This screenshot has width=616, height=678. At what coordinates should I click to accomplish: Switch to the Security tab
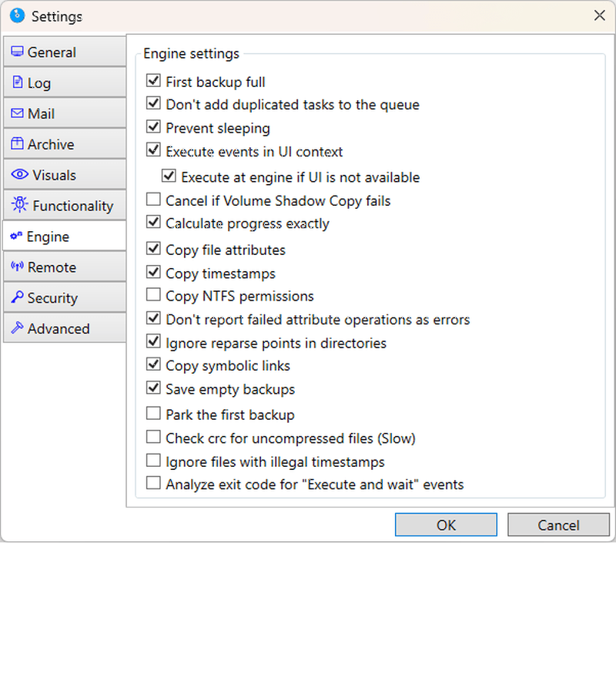click(65, 297)
